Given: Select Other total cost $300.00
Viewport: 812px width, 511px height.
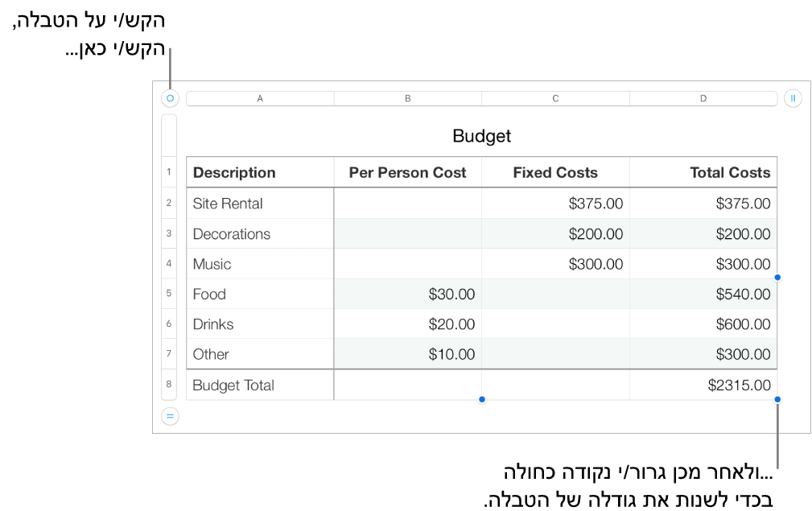Looking at the screenshot, I should point(703,353).
